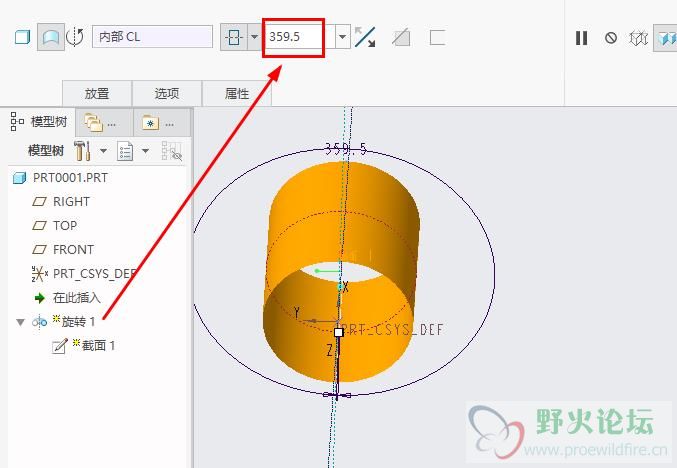Click the variable angle depth option icon
The image size is (677, 468).
click(234, 37)
